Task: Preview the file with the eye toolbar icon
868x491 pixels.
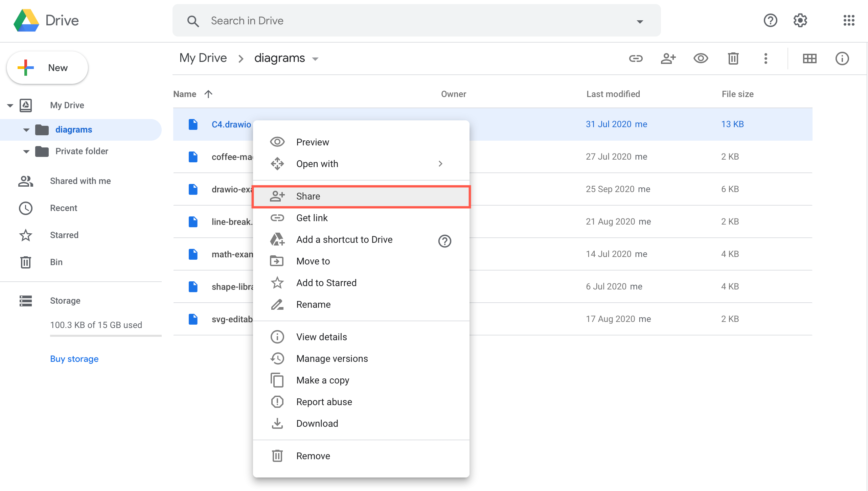Action: click(701, 58)
